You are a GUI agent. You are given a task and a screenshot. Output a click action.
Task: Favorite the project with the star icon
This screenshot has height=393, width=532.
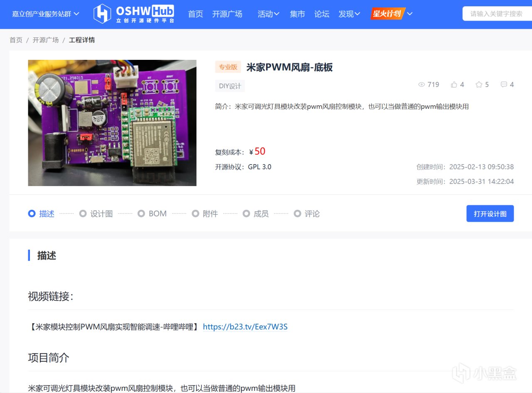pos(479,85)
